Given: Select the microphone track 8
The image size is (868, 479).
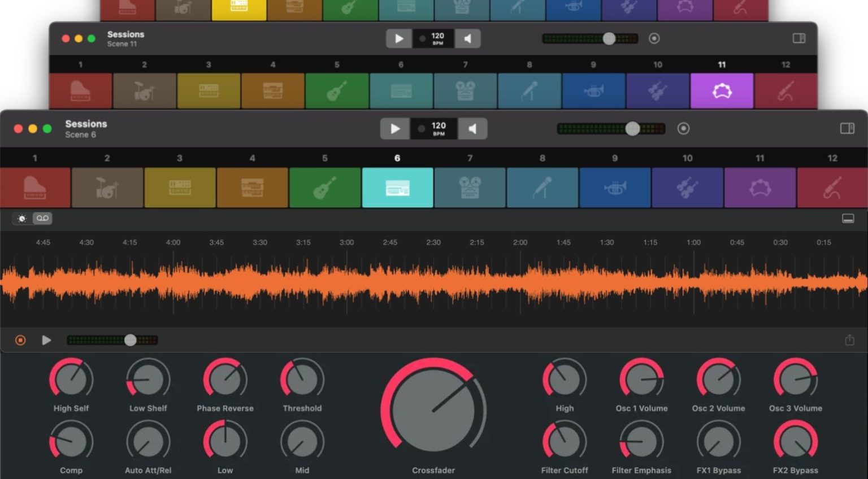Looking at the screenshot, I should (542, 188).
